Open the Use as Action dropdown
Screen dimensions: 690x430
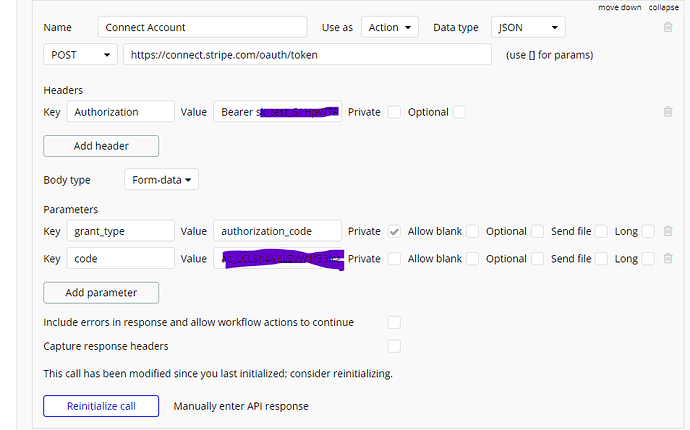pos(389,27)
